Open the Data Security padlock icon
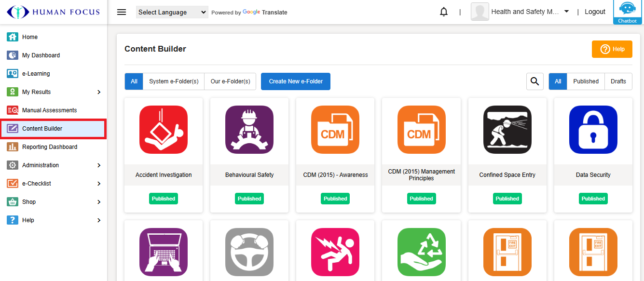The width and height of the screenshot is (644, 281). pyautogui.click(x=593, y=130)
